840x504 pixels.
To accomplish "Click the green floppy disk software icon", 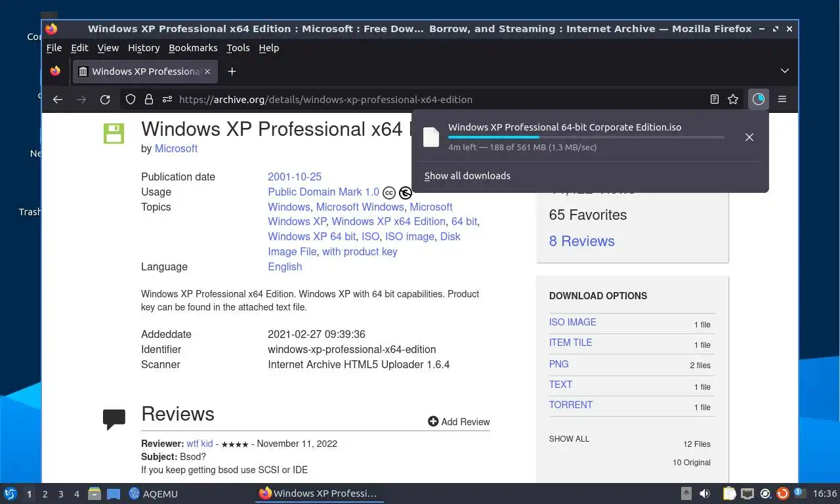I will (x=114, y=133).
